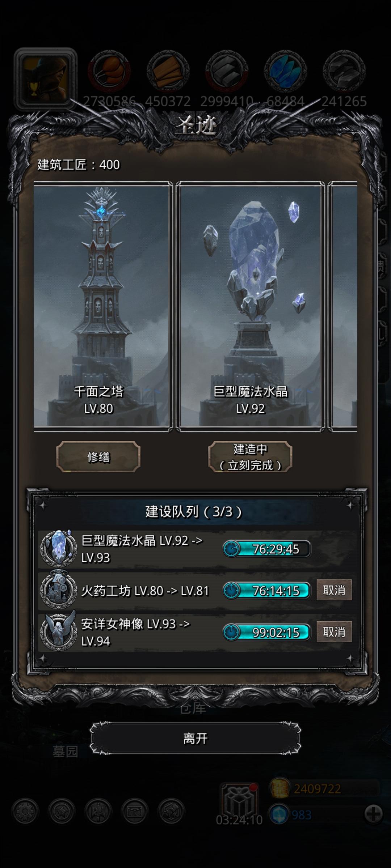
Task: Select the 巨型魔法水晶 LV.92 building card
Action: tap(251, 306)
